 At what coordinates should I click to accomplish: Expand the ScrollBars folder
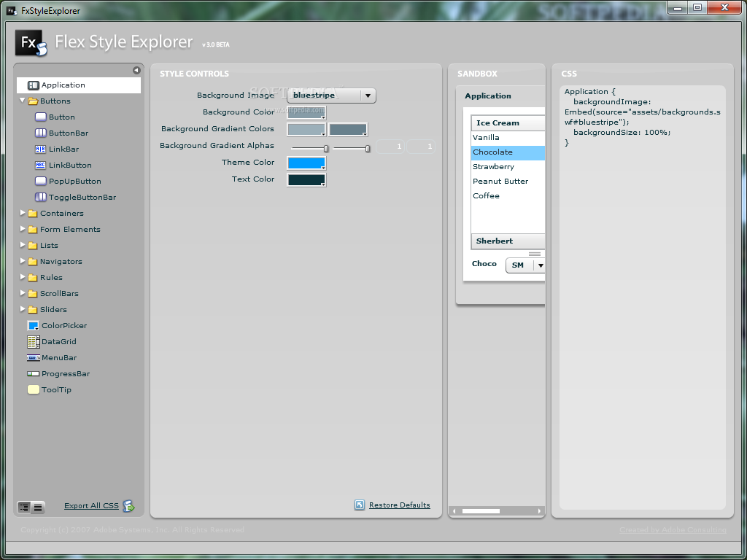[x=23, y=293]
